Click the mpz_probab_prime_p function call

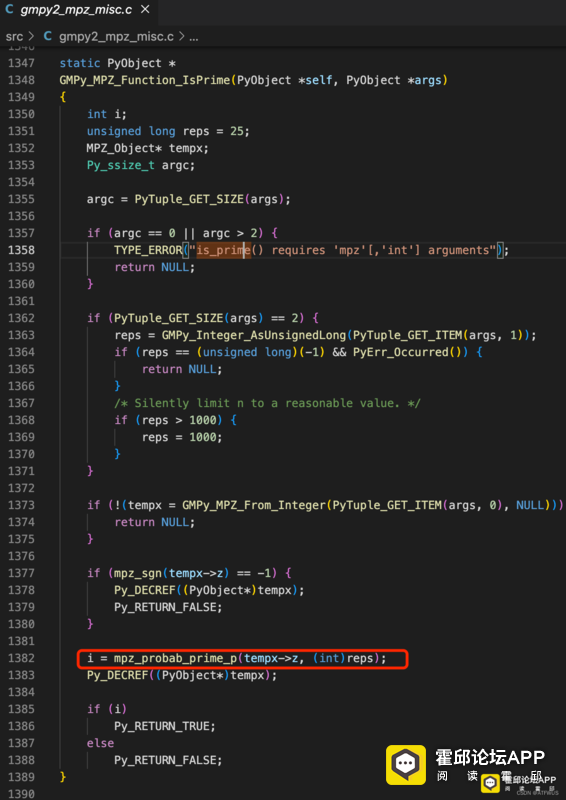[175, 658]
